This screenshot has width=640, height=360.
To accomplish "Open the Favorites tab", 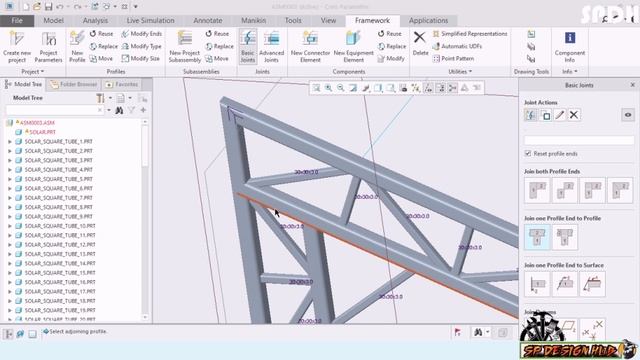I will 122,84.
